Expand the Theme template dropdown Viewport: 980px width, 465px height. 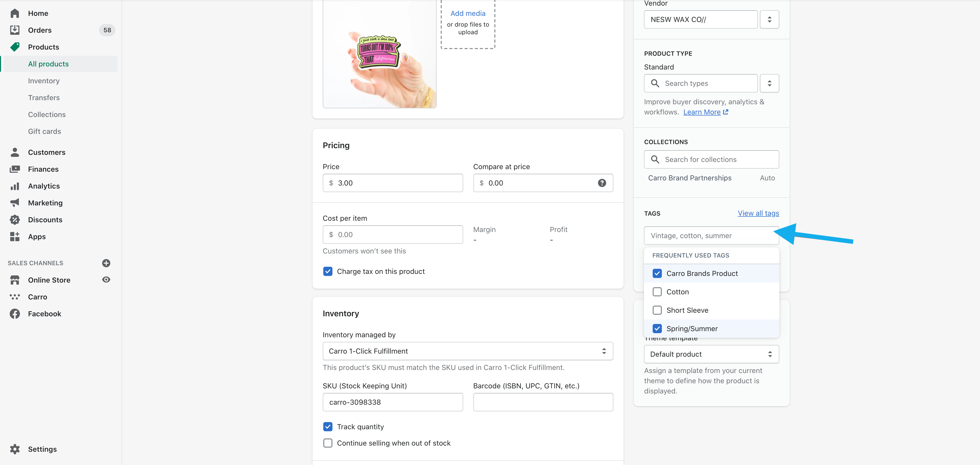pyautogui.click(x=711, y=354)
